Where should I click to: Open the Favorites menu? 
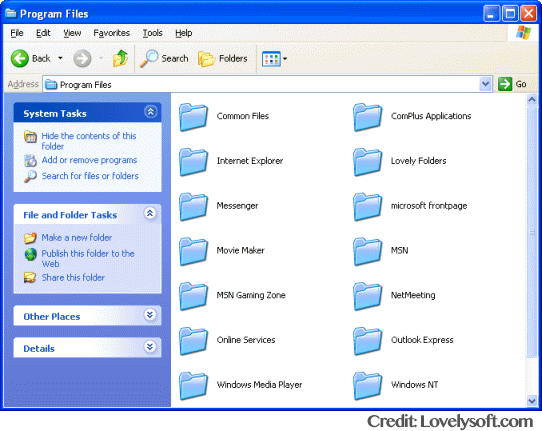pyautogui.click(x=111, y=33)
